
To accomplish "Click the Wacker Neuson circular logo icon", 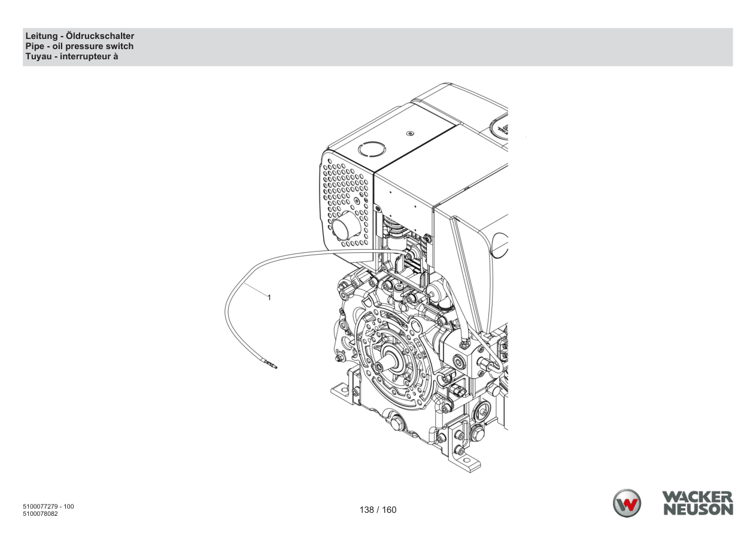I will tap(627, 503).
